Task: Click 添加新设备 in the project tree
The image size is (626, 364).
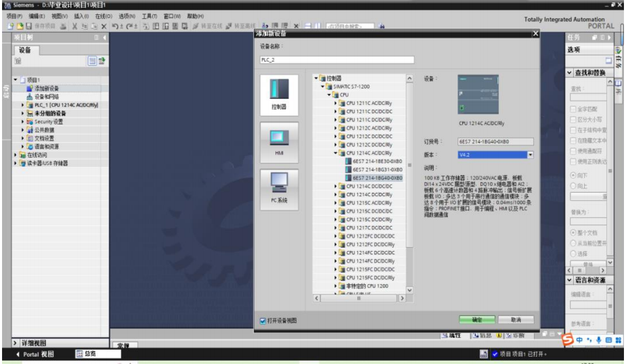Action: click(46, 88)
